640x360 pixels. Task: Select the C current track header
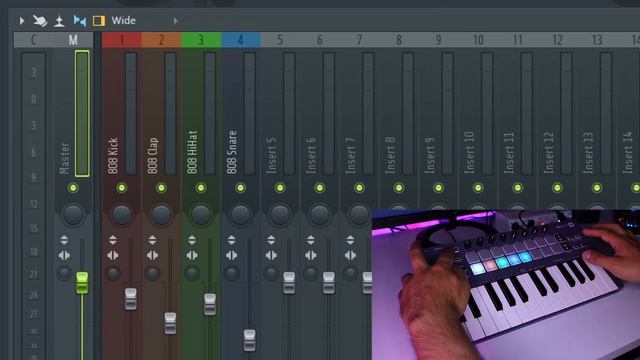[33, 40]
